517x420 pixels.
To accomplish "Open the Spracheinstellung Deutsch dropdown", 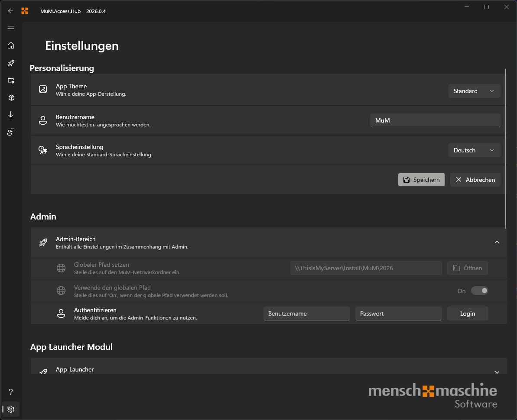I will pos(474,150).
